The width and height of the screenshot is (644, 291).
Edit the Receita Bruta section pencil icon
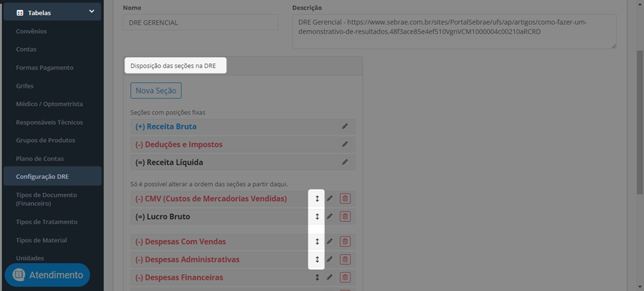click(x=345, y=126)
